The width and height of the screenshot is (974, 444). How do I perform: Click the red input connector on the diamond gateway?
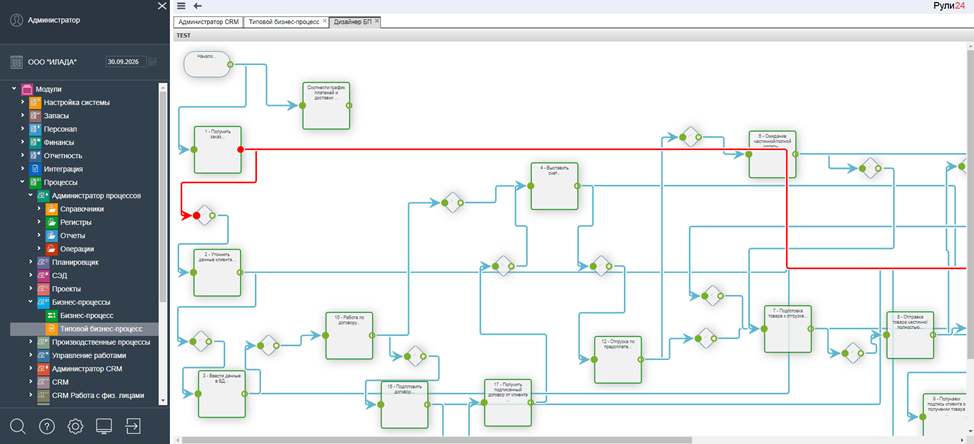(x=196, y=215)
